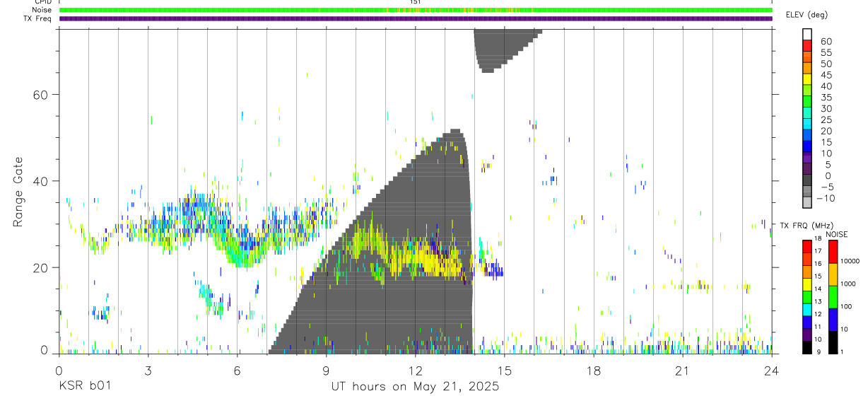Click the cyan segment of TX FRQ scale
This screenshot has width=868, height=401.
807,308
